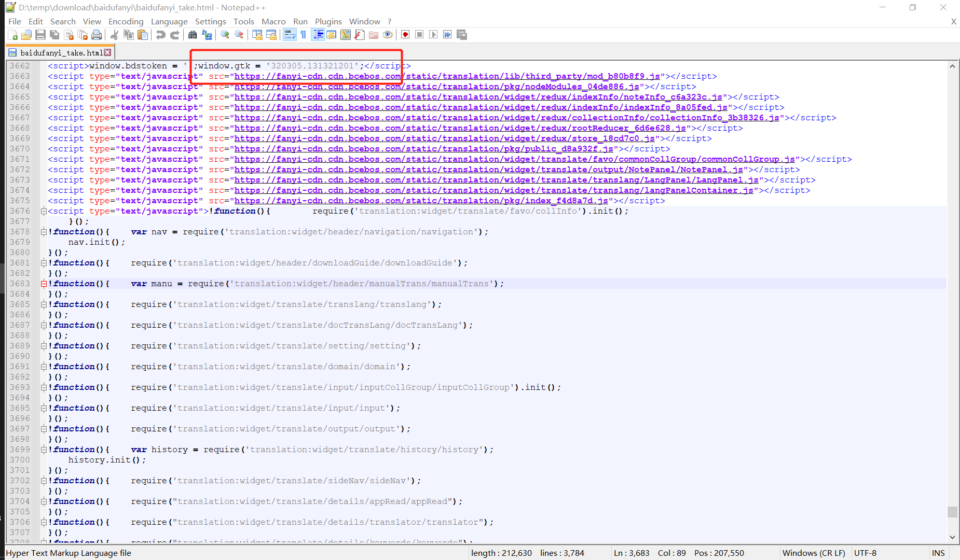Collapse the fold at line 3702
This screenshot has height=560, width=960.
44,481
